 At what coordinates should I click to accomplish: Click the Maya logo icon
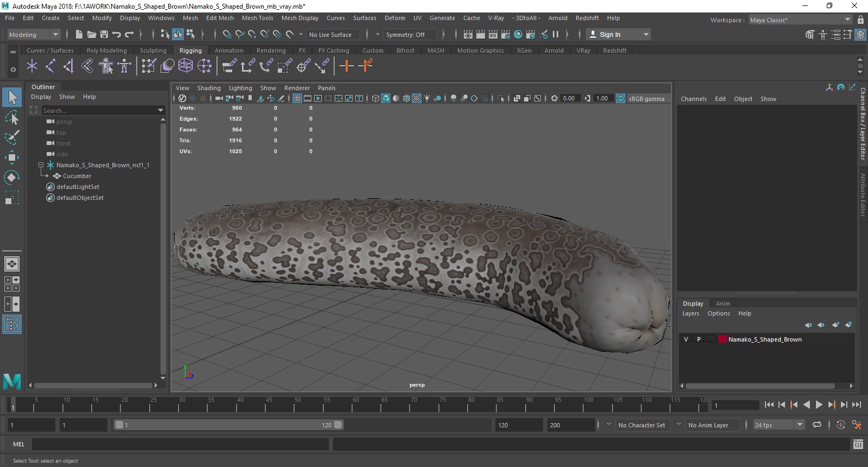click(x=12, y=381)
